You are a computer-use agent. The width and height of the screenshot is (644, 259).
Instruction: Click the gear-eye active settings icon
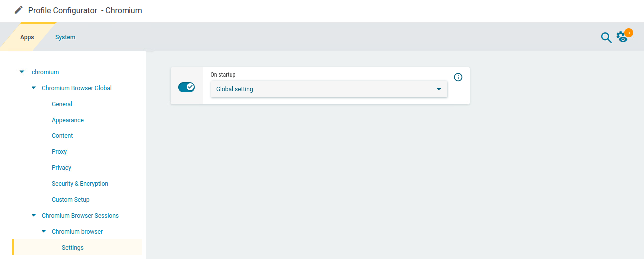621,37
